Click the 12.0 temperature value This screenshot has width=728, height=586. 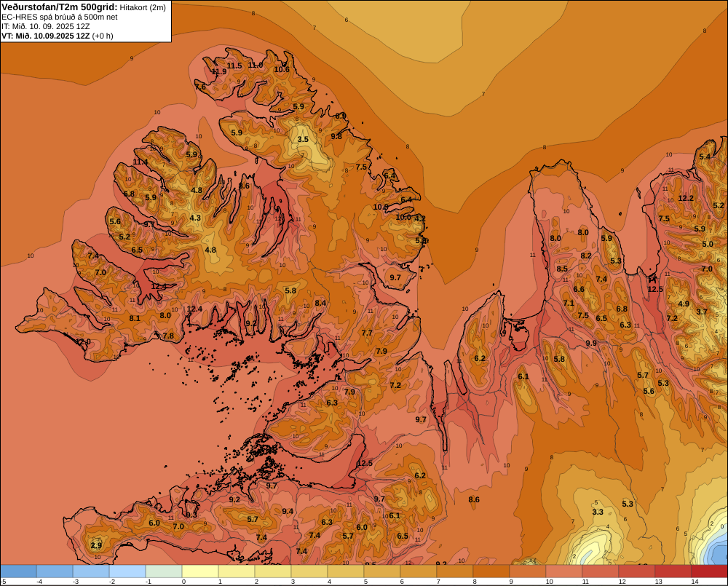tap(83, 342)
